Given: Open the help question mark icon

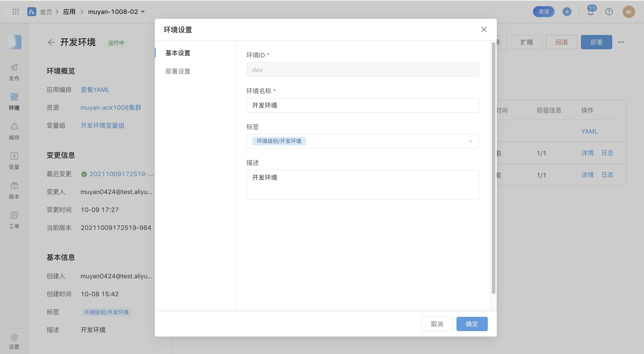Looking at the screenshot, I should coord(609,11).
